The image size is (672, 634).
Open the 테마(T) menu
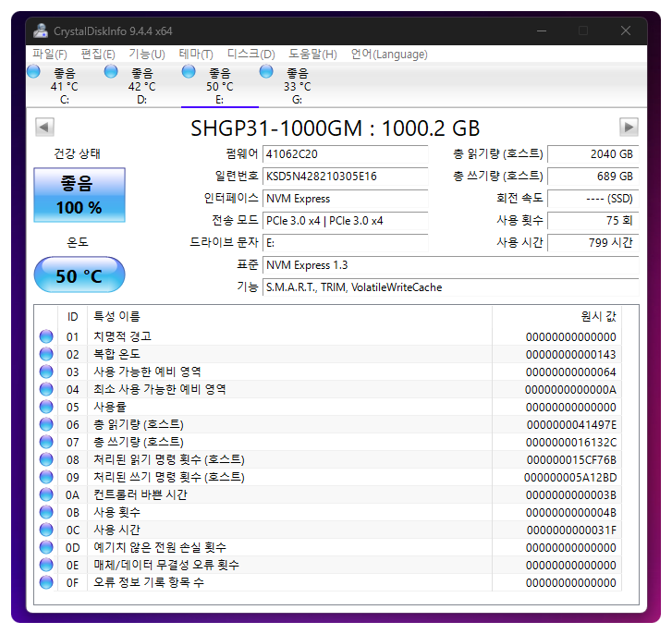196,54
